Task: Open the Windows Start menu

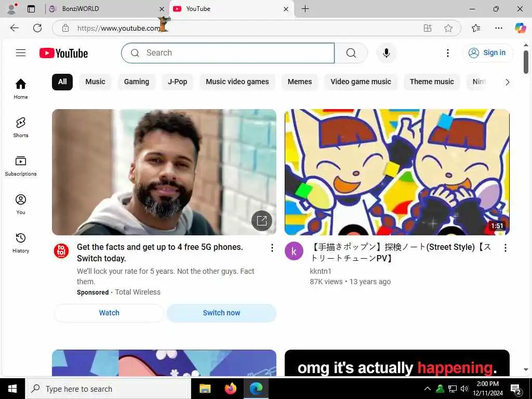Action: (x=12, y=389)
